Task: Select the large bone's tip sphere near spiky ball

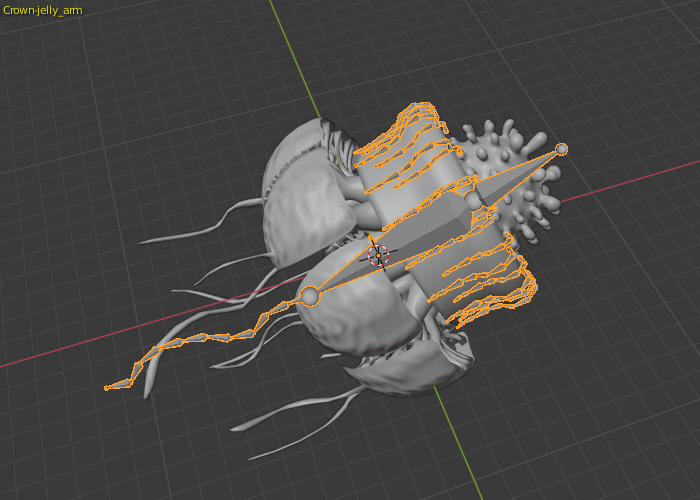Action: pyautogui.click(x=561, y=149)
